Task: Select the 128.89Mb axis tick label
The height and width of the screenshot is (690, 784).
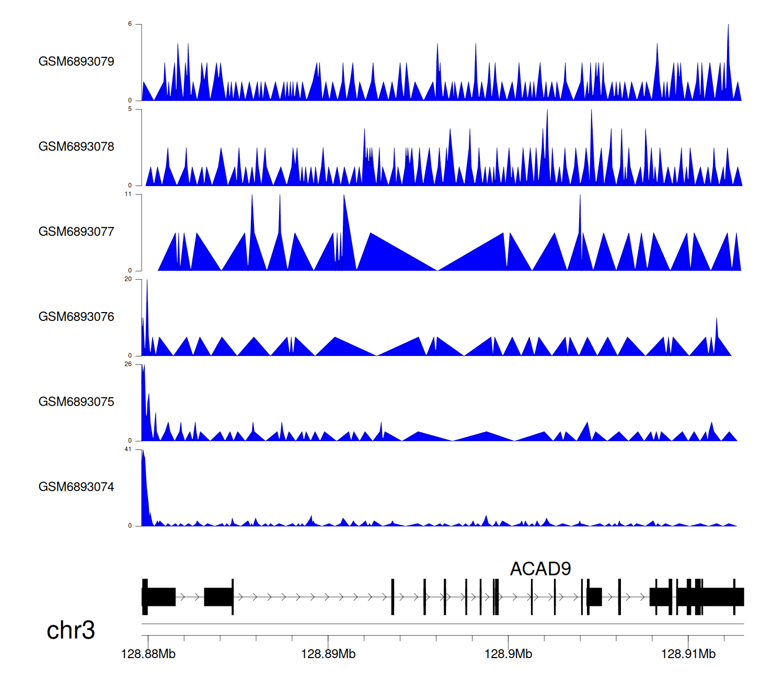Action: click(328, 654)
